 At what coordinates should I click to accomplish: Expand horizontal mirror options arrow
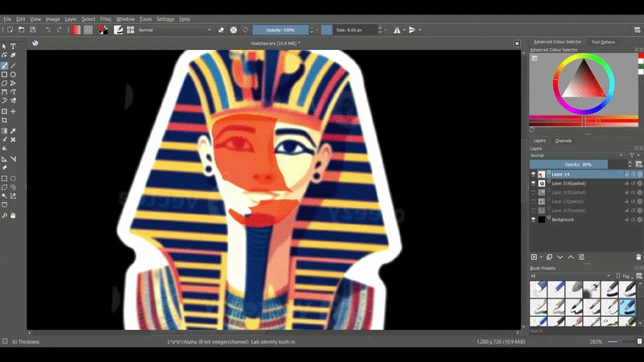click(404, 30)
